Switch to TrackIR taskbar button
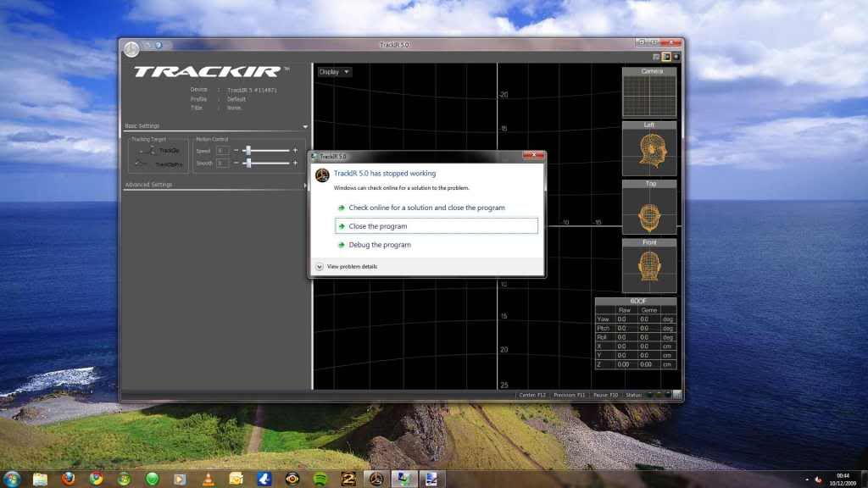This screenshot has width=868, height=488. click(x=376, y=480)
